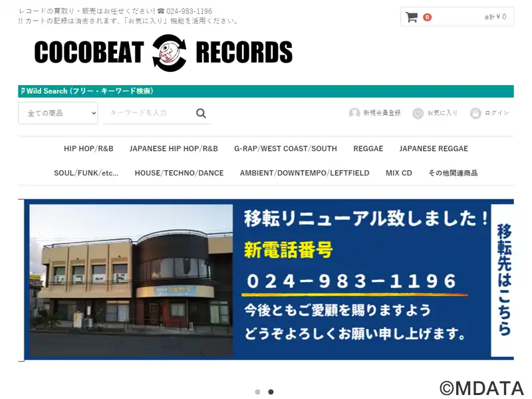This screenshot has height=399, width=532.
Task: Open the SOUL/FUNK/etc... category
Action: (x=86, y=173)
